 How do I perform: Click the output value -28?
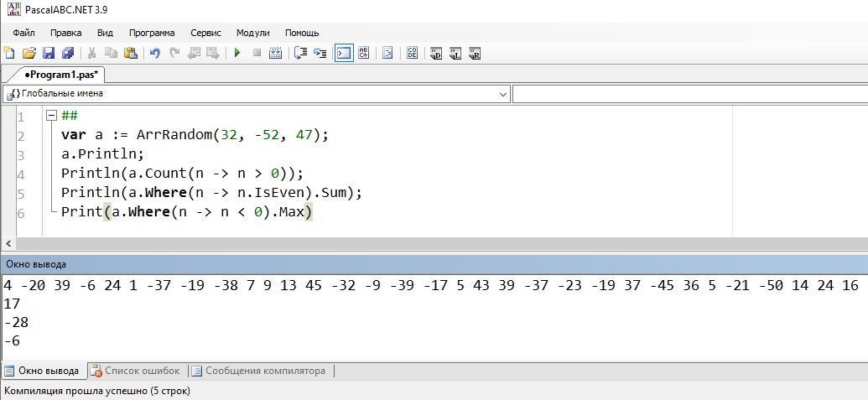click(x=15, y=323)
